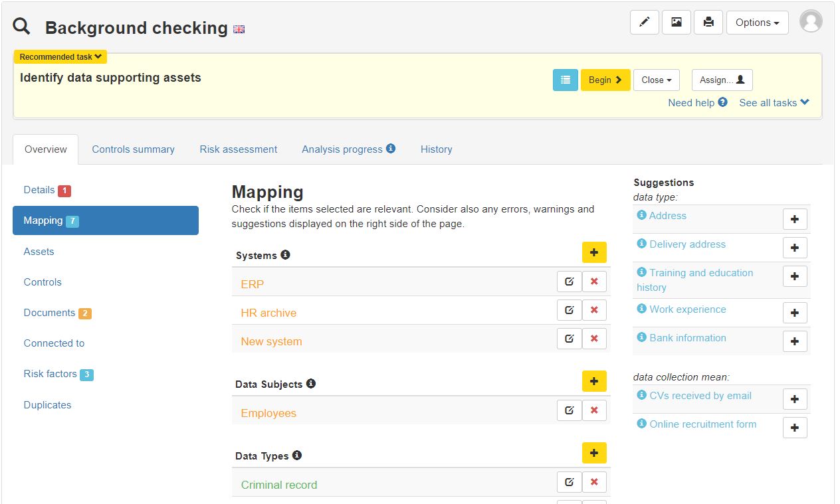Screen dimensions: 840x504
Task: Switch to the Risk assessment tab
Action: 238,149
